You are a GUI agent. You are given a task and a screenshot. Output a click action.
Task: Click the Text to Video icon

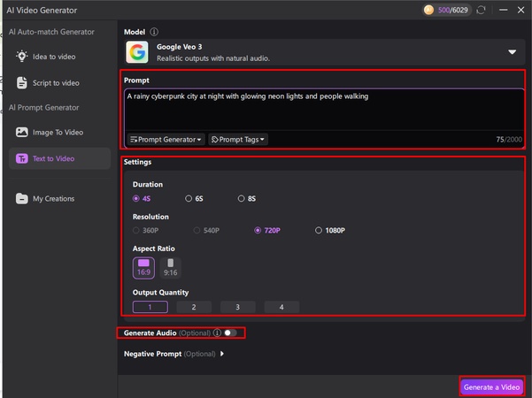(22, 158)
